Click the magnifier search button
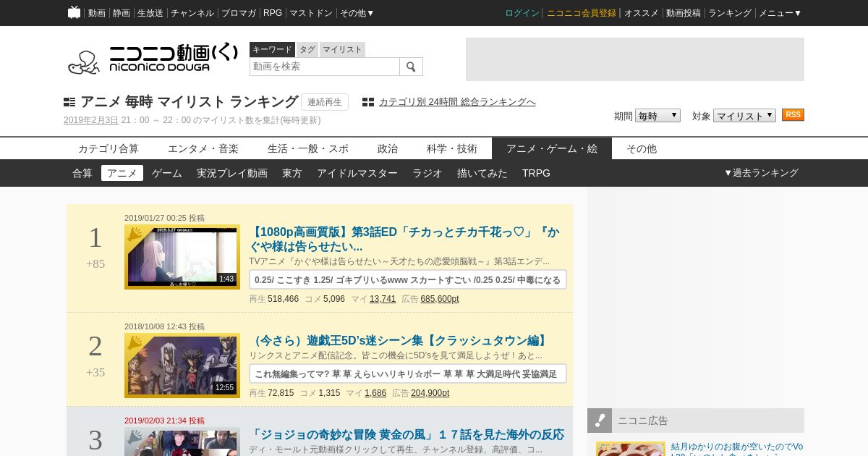868x456 pixels. pos(411,67)
